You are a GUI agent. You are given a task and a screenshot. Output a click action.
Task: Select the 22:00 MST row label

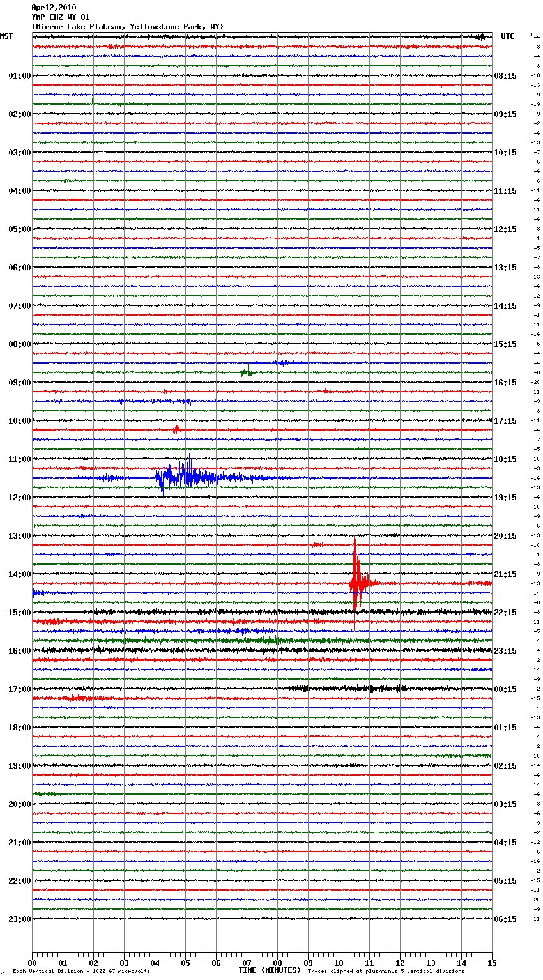[20, 881]
